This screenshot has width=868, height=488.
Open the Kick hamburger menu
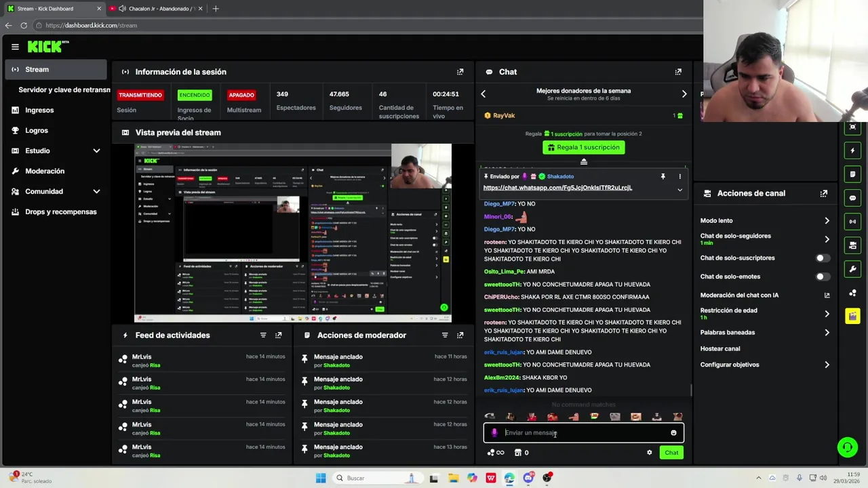[x=15, y=47]
